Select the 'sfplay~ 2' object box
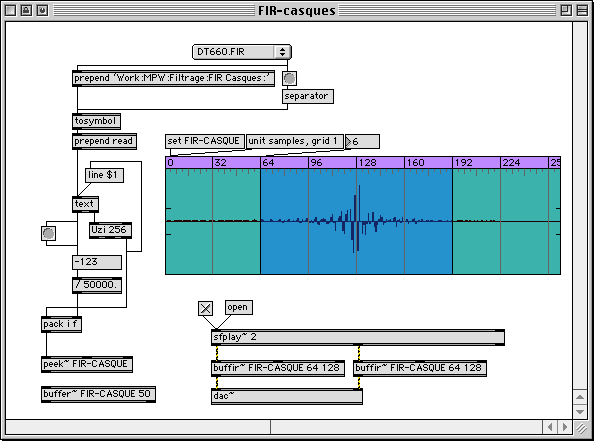 [358, 337]
